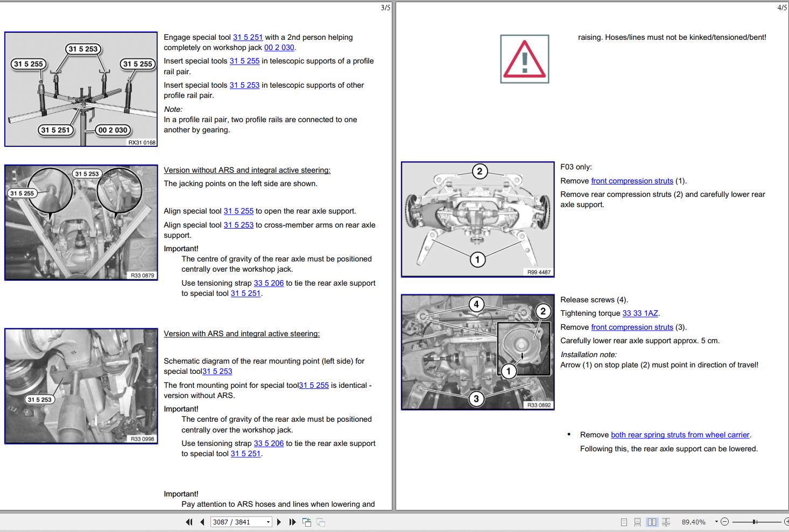Viewport: 789px width, 532px height.
Task: Click the zoom in plus button
Action: tap(786, 522)
